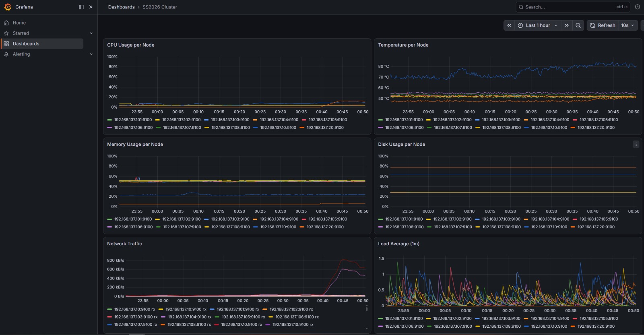Toggle 192.168.137.108:9100 series in CPU Usage legend
The height and width of the screenshot is (335, 644).
[231, 128]
